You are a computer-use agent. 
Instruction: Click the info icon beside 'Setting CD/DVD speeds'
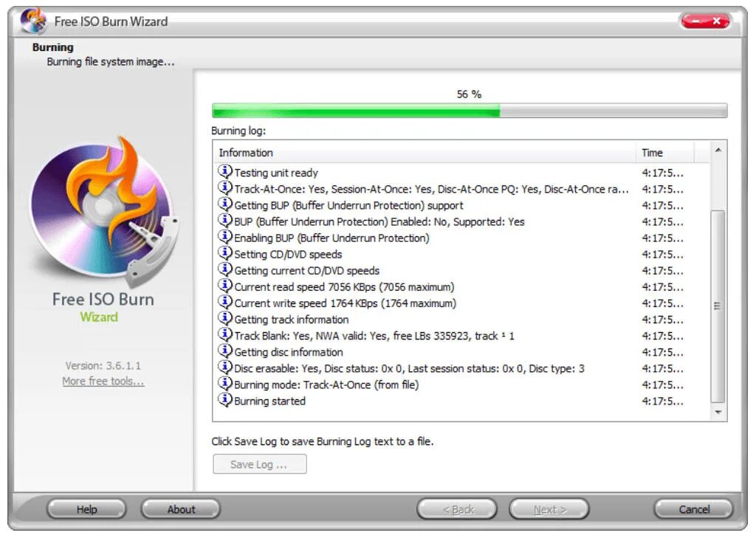point(224,252)
